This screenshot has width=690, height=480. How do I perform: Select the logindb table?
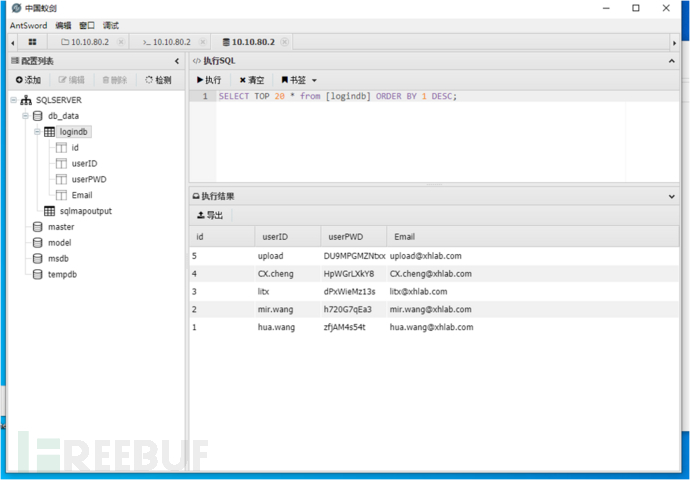73,132
